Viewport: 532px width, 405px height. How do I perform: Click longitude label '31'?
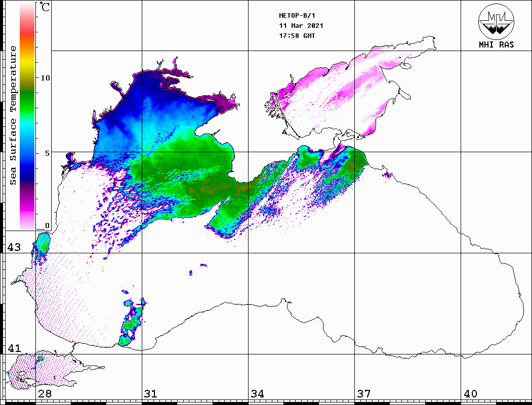coord(151,394)
